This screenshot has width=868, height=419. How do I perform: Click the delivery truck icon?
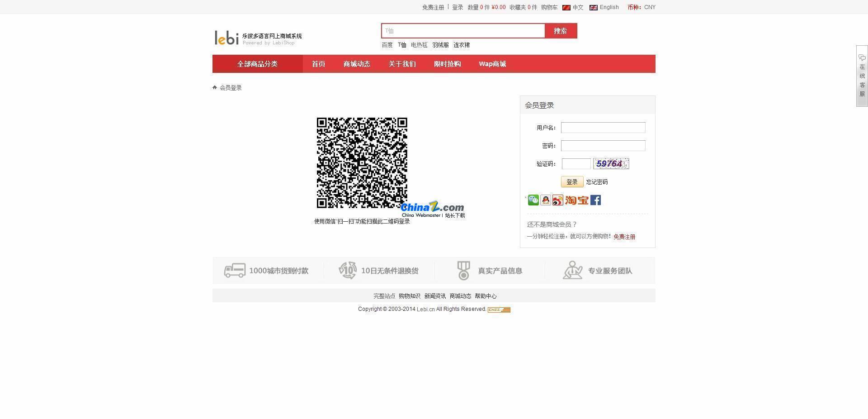click(x=235, y=271)
